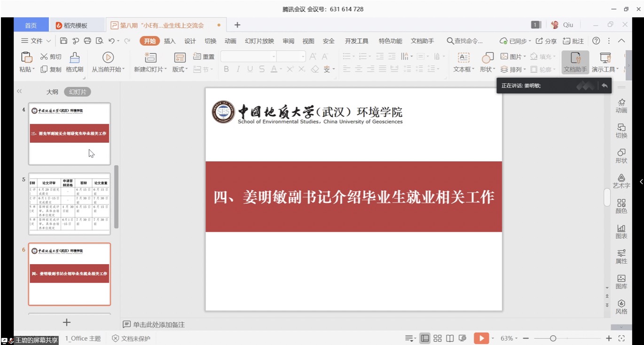Screen dimensions: 644x345
Task: Open the Shapes (形状) ribbon tool
Action: click(x=487, y=57)
